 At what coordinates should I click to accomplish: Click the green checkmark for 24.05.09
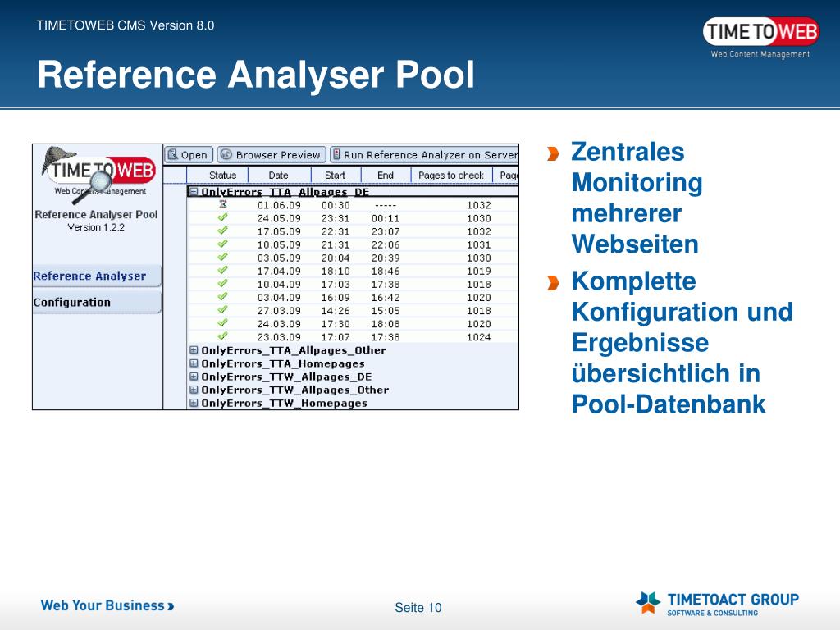(x=223, y=217)
